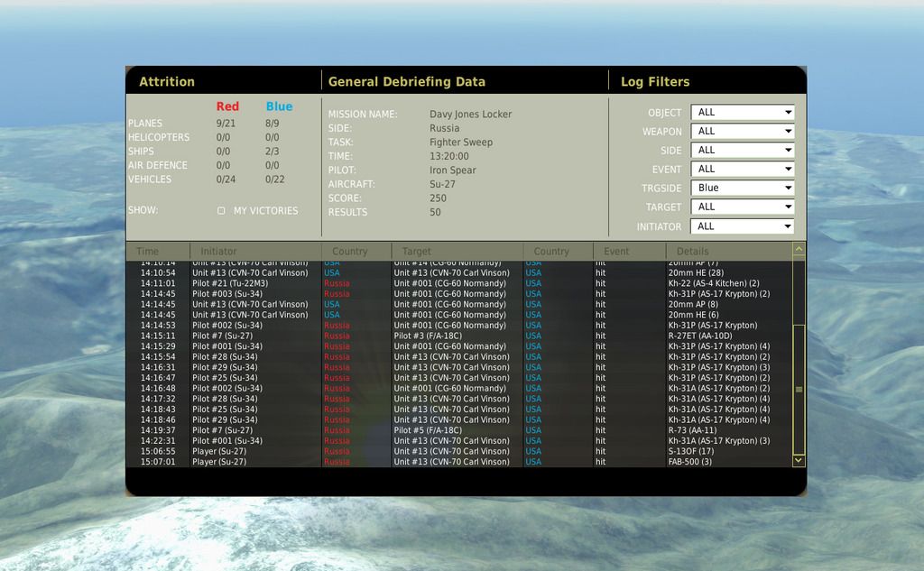The height and width of the screenshot is (571, 924).
Task: Toggle the MY VICTORIES checkbox
Action: (221, 211)
